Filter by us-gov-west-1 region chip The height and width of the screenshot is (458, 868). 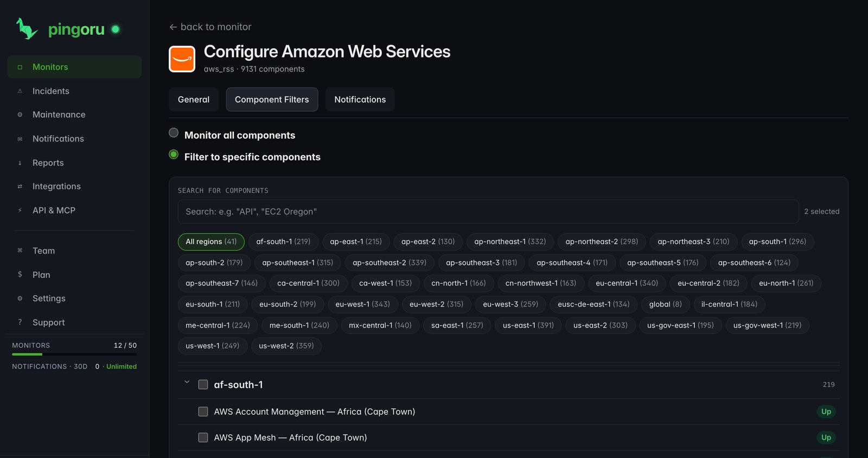pos(768,325)
